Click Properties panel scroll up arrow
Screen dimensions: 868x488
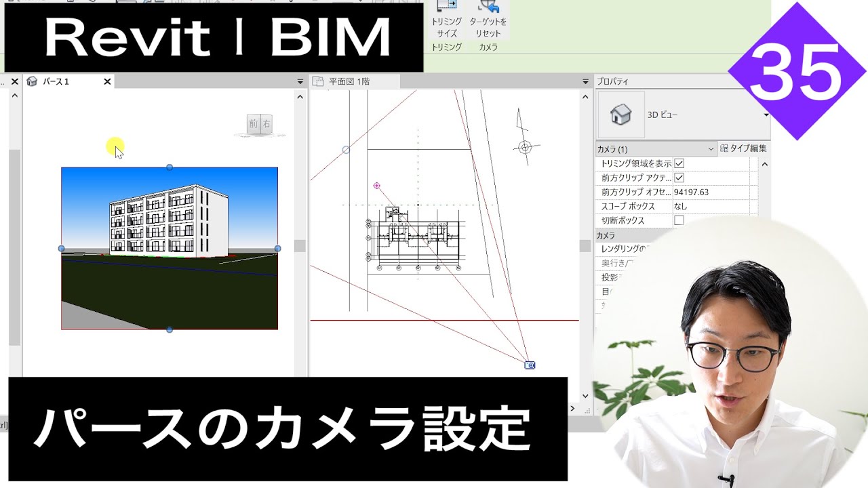click(x=764, y=164)
